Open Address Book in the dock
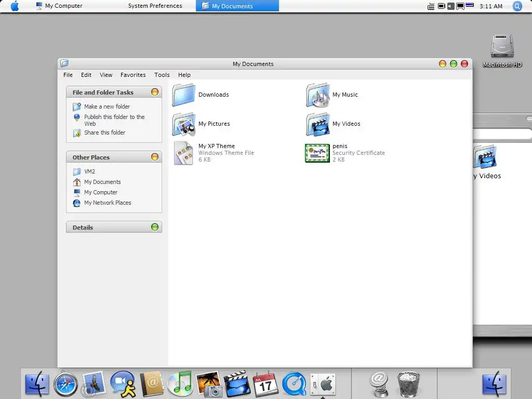The width and height of the screenshot is (532, 399). (x=151, y=384)
